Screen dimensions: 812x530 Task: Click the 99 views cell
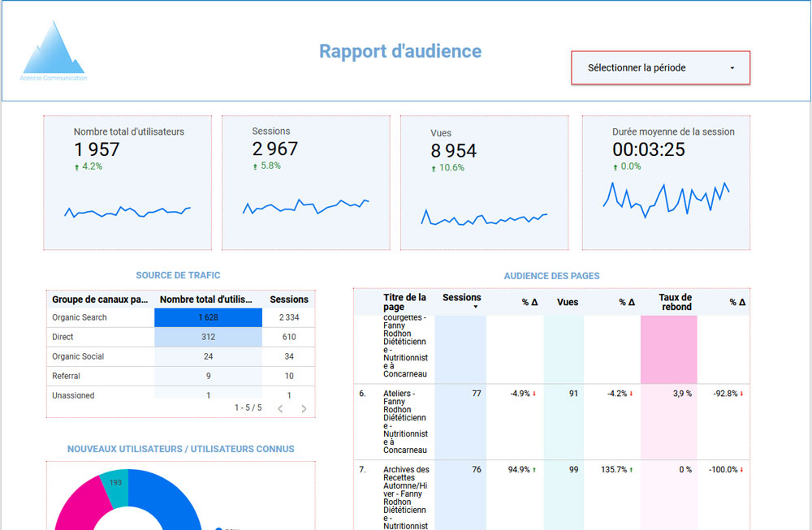point(573,470)
